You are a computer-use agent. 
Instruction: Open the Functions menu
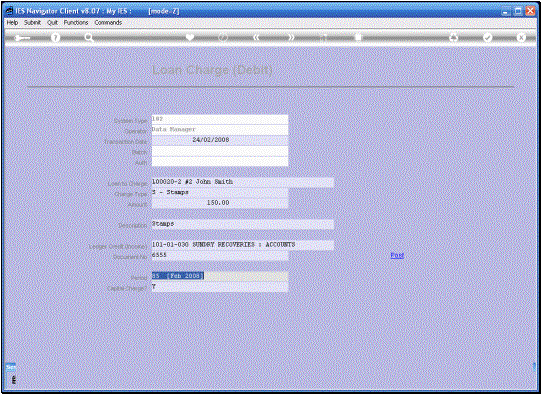point(76,22)
